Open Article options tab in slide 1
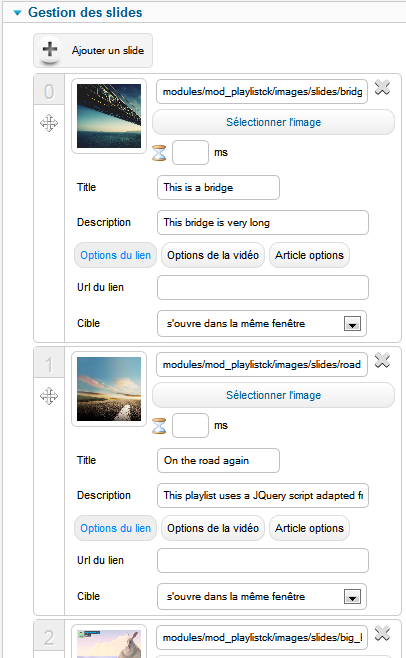This screenshot has height=658, width=406. click(309, 528)
